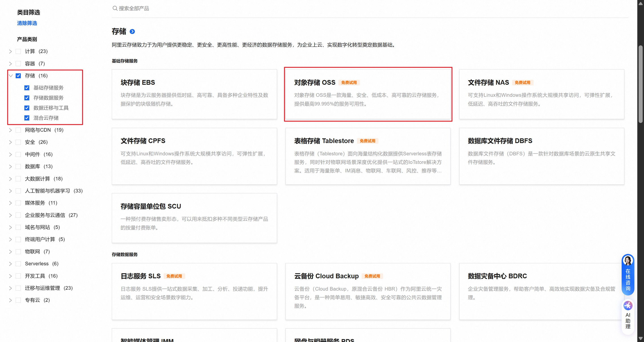Click 免费试用 badge on 文件存储 NAS
644x342 pixels.
pyautogui.click(x=523, y=82)
